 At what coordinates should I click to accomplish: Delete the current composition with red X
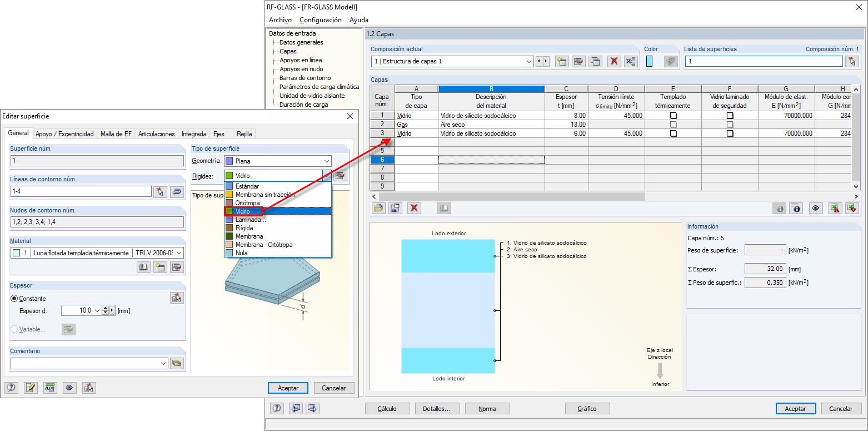613,61
